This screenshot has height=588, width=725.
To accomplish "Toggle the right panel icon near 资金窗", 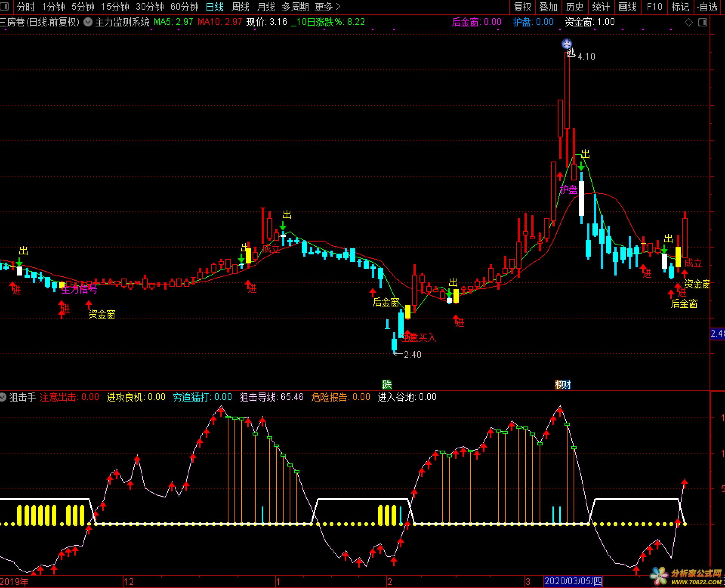I will point(703,23).
